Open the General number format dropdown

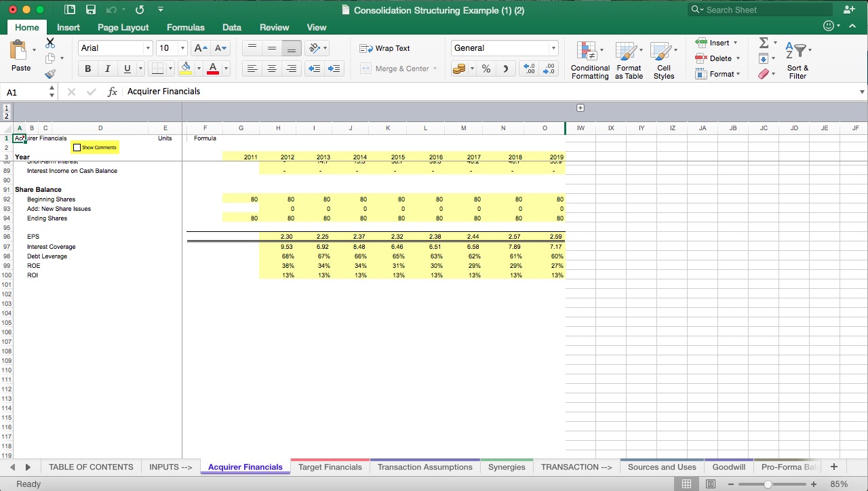coord(554,48)
